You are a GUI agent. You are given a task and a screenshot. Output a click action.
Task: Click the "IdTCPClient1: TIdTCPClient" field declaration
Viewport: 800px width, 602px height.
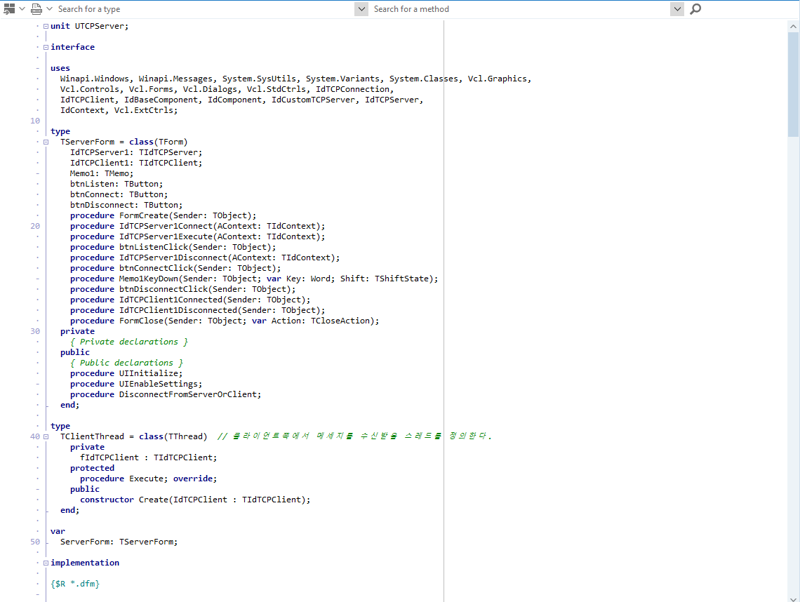(136, 163)
